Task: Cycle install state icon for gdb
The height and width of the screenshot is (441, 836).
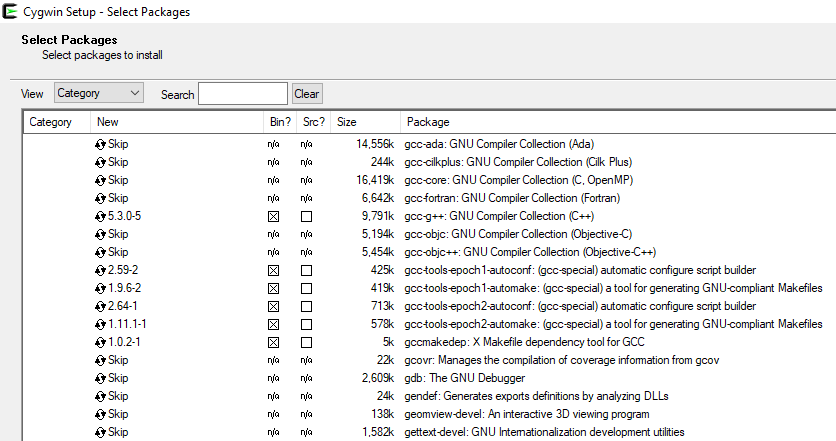Action: (x=100, y=379)
